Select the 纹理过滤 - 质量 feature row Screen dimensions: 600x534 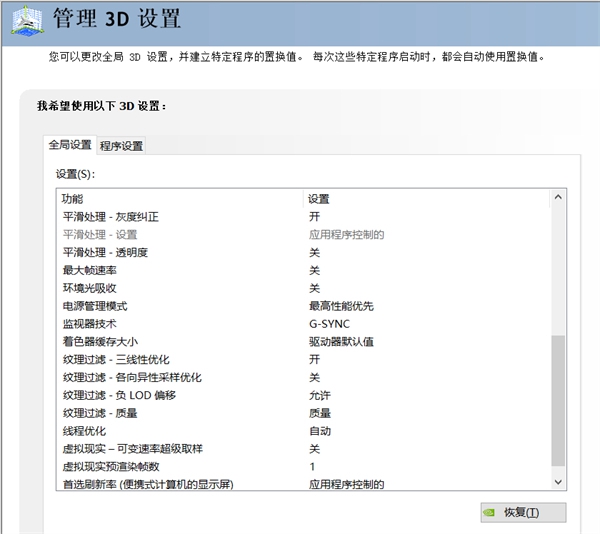coord(304,413)
